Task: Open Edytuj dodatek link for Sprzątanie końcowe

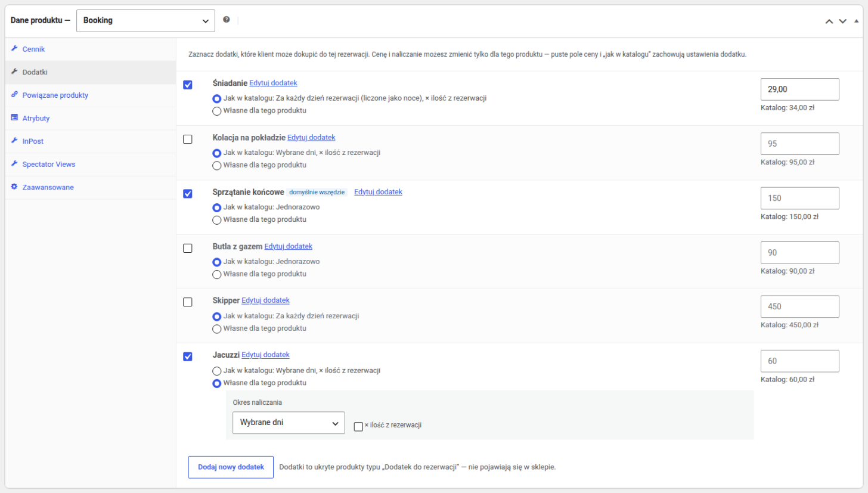Action: pyautogui.click(x=378, y=192)
